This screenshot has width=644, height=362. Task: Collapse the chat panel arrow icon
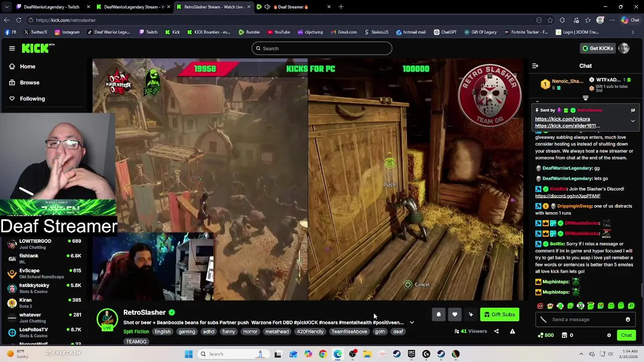coord(535,66)
